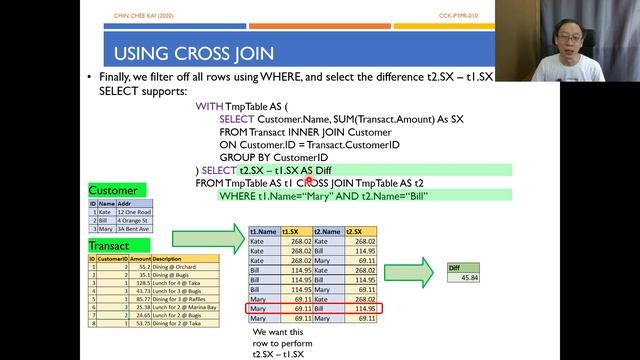Click the "Dining @ Bugis" description cell
Screen dimensions: 640x360
point(185,275)
